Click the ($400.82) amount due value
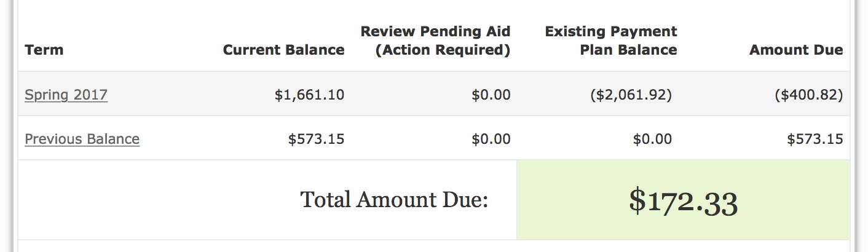The width and height of the screenshot is (868, 252). (810, 95)
